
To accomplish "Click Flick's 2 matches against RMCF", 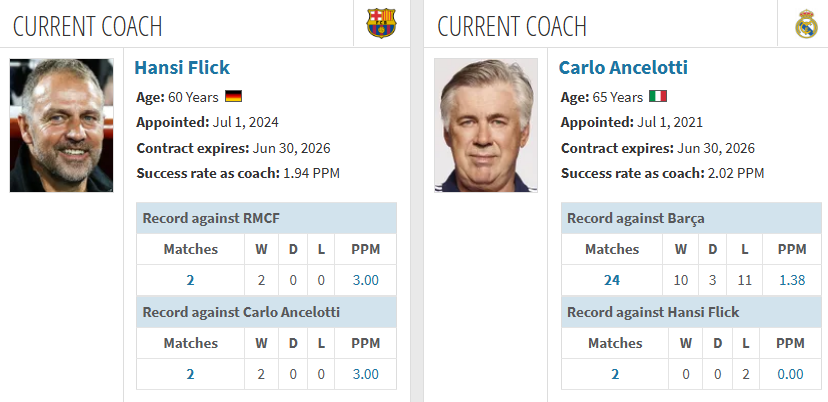I will pos(190,280).
